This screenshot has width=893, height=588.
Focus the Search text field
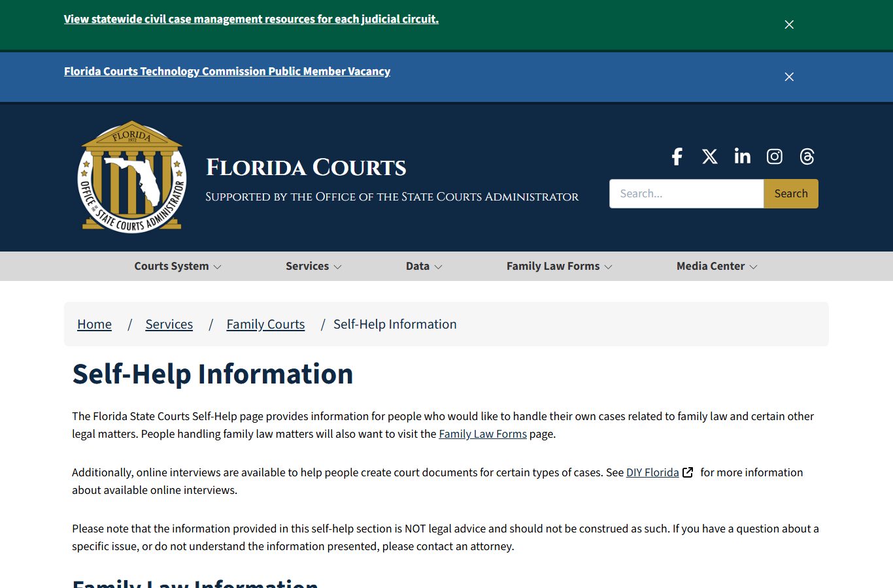click(x=686, y=193)
